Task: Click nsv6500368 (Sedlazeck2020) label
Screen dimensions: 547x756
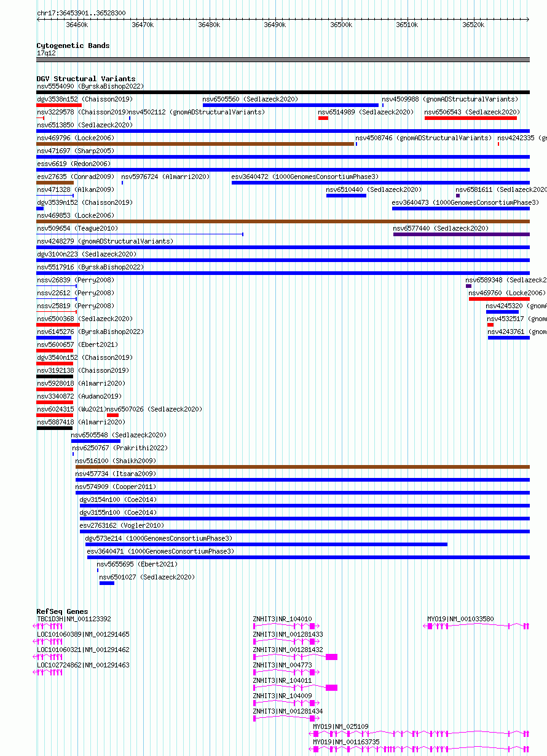Action: 84,319
